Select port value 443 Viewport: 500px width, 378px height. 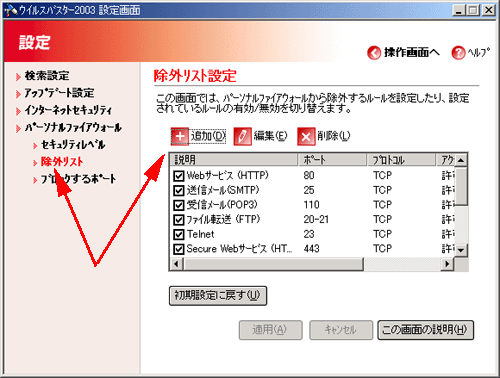[311, 249]
